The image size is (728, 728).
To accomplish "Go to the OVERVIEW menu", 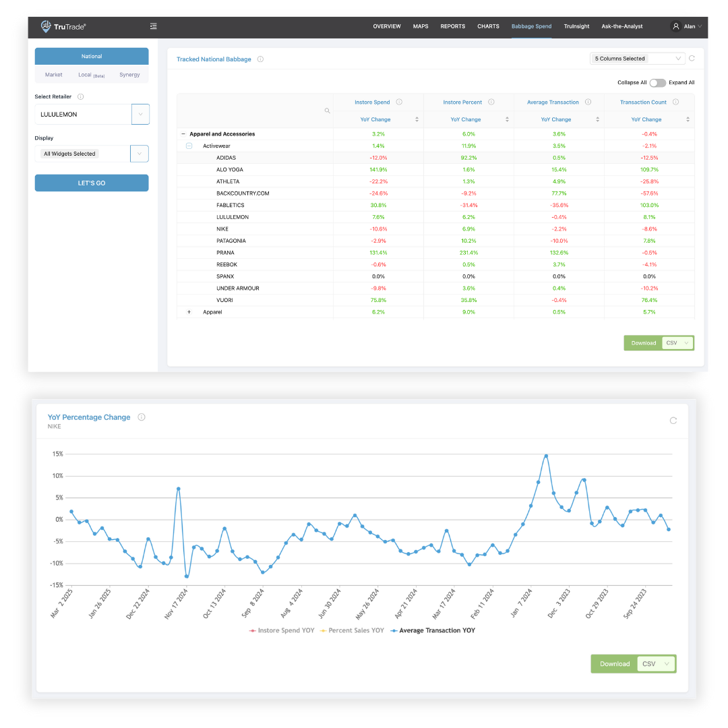I will pyautogui.click(x=387, y=26).
